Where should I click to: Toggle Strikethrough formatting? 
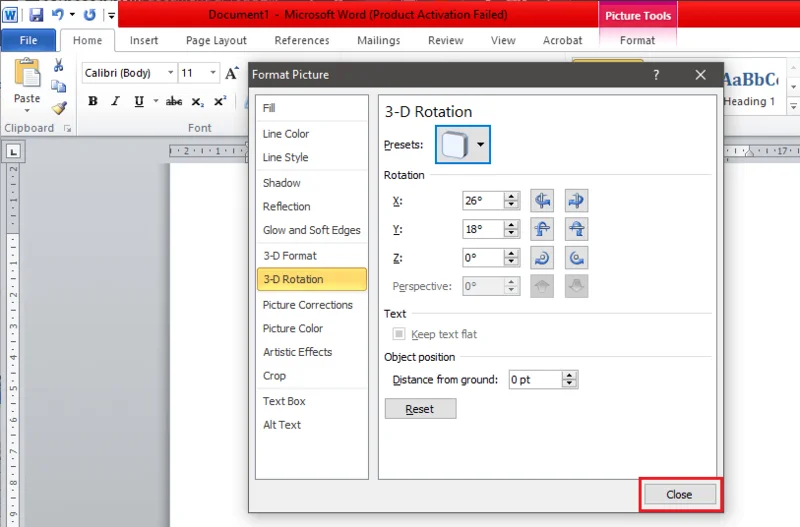pyautogui.click(x=174, y=101)
